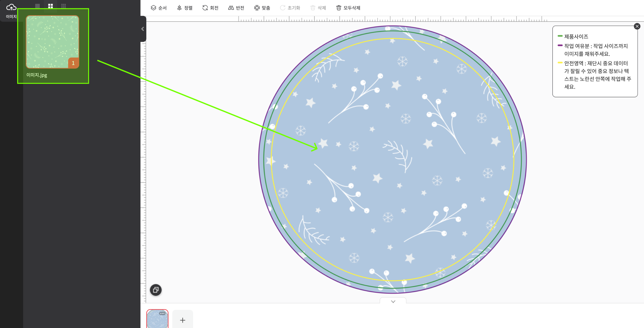
Task: Click the 삭제 delete button
Action: (x=318, y=8)
